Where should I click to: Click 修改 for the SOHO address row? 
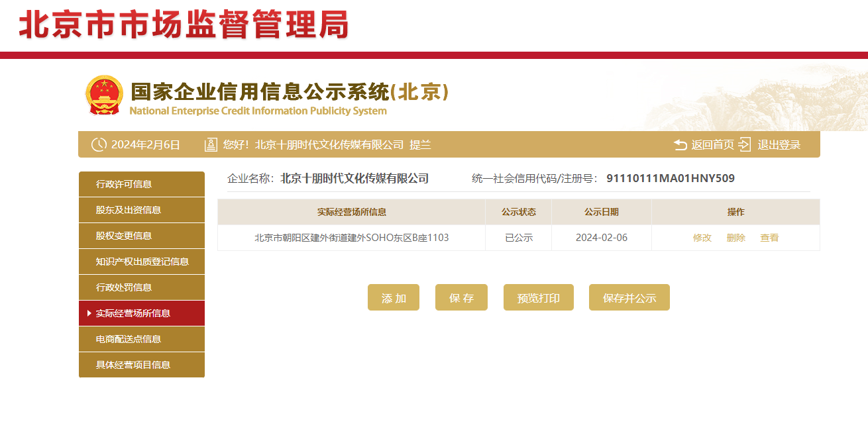point(702,238)
